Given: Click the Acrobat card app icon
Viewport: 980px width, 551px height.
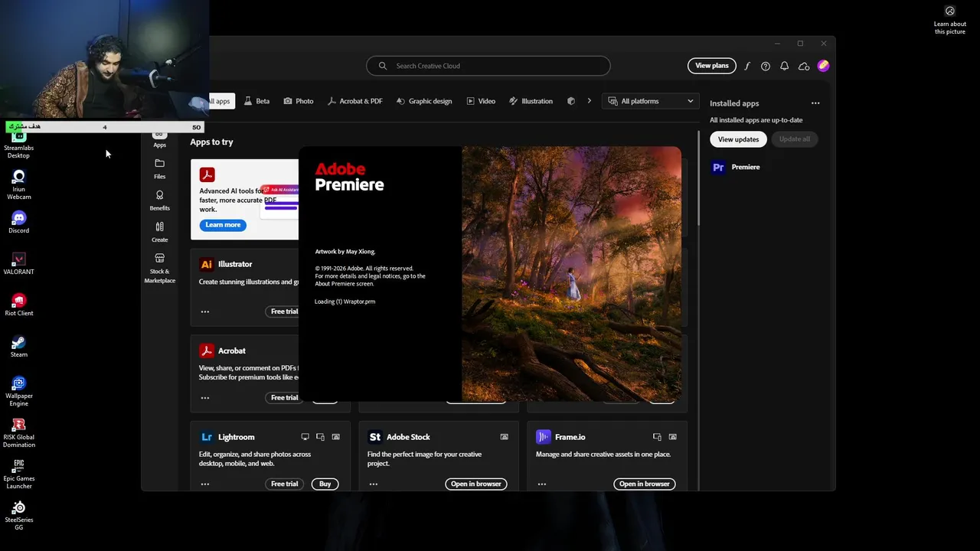Looking at the screenshot, I should pos(206,350).
